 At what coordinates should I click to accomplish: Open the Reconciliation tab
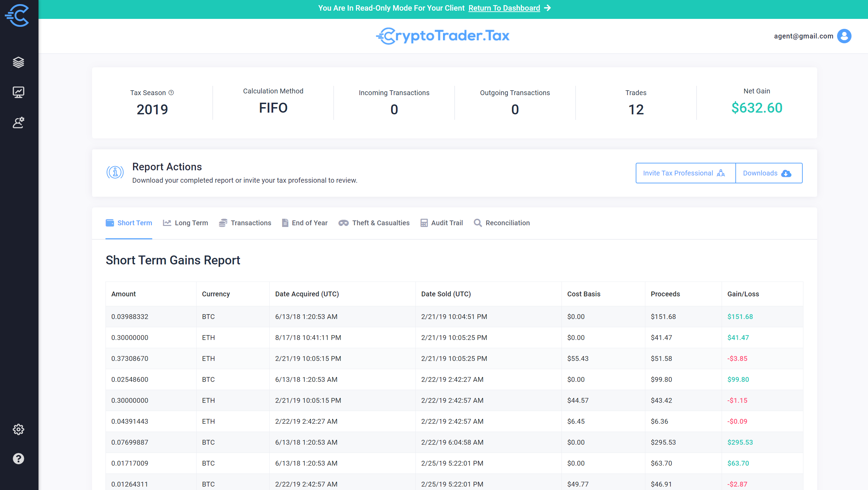coord(502,223)
